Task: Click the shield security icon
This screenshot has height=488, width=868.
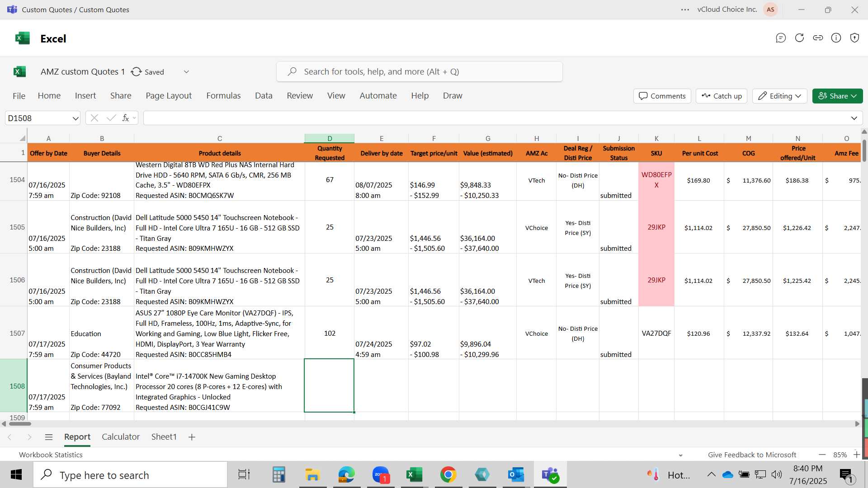Action: pyautogui.click(x=854, y=38)
